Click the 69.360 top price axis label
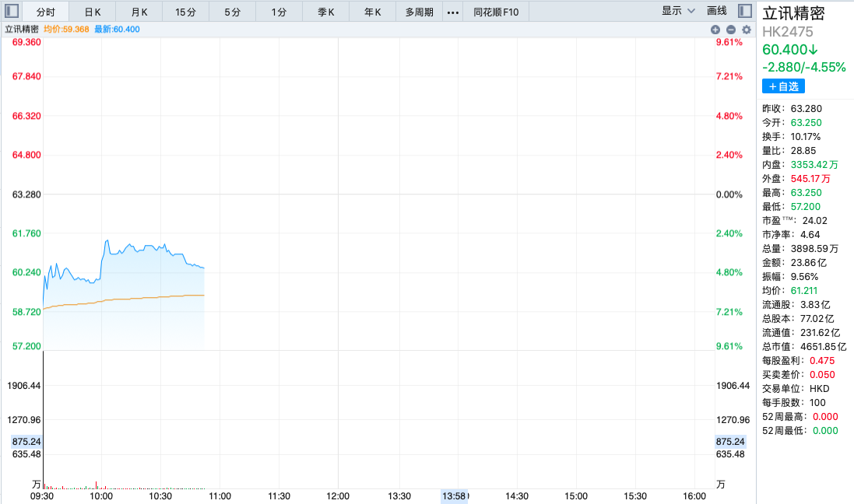The image size is (854, 504). (x=26, y=43)
